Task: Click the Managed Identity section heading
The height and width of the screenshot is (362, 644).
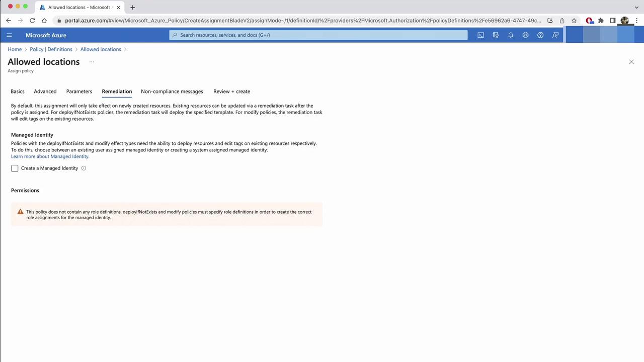Action: click(32, 135)
